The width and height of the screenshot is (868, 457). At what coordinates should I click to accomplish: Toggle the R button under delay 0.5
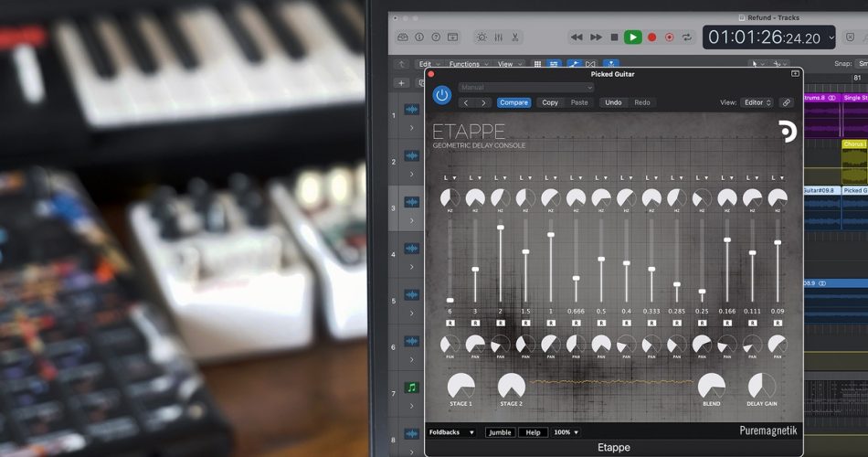coord(601,323)
